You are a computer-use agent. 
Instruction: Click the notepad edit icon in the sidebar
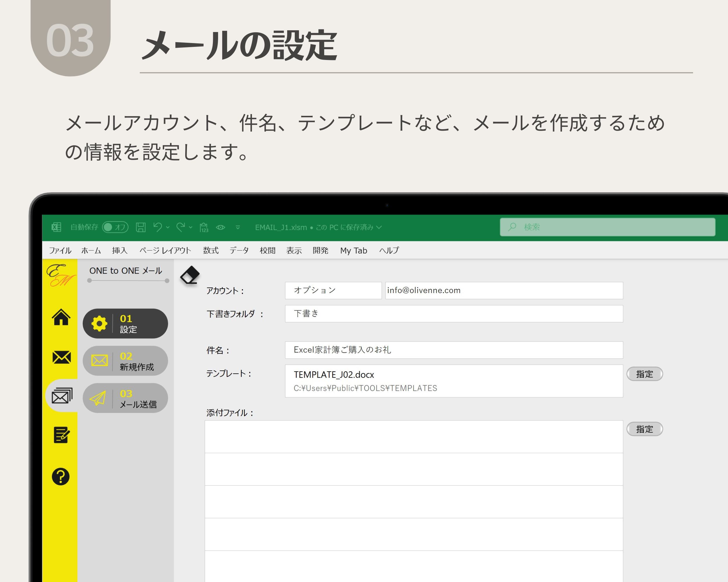click(61, 435)
